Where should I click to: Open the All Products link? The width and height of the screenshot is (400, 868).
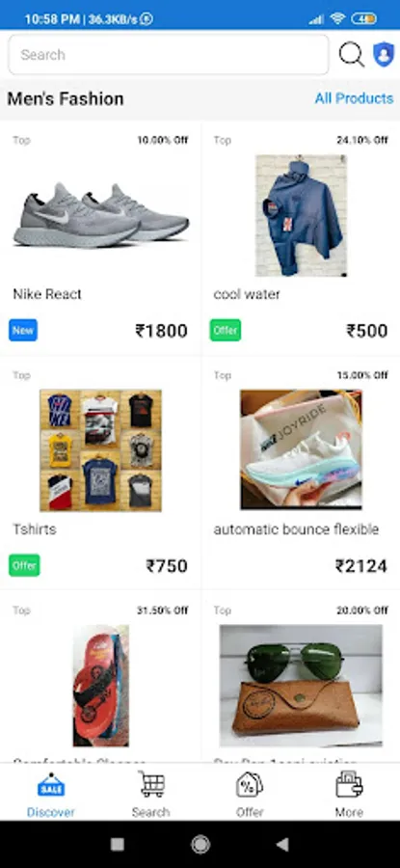(x=354, y=98)
